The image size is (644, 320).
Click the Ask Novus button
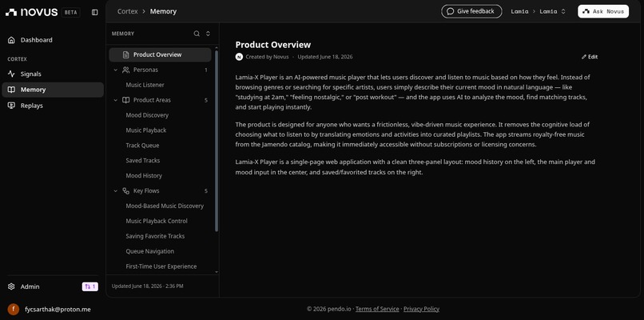point(603,11)
